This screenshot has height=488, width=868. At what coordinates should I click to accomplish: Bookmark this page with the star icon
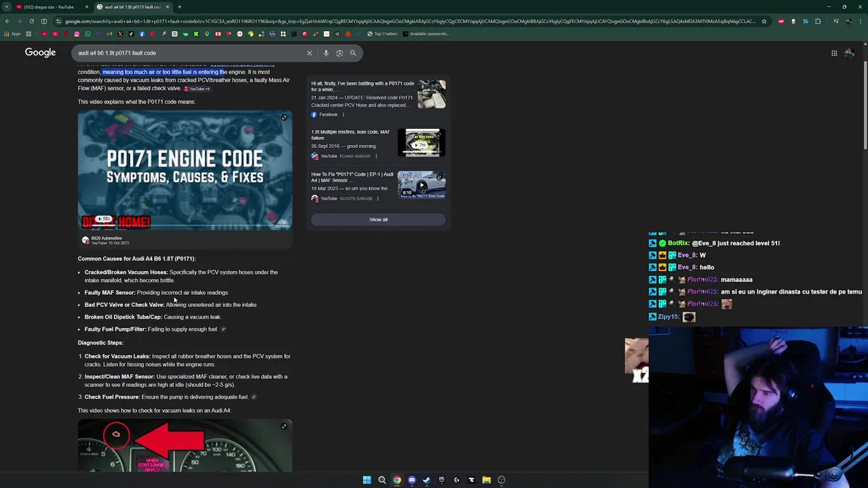pos(764,21)
